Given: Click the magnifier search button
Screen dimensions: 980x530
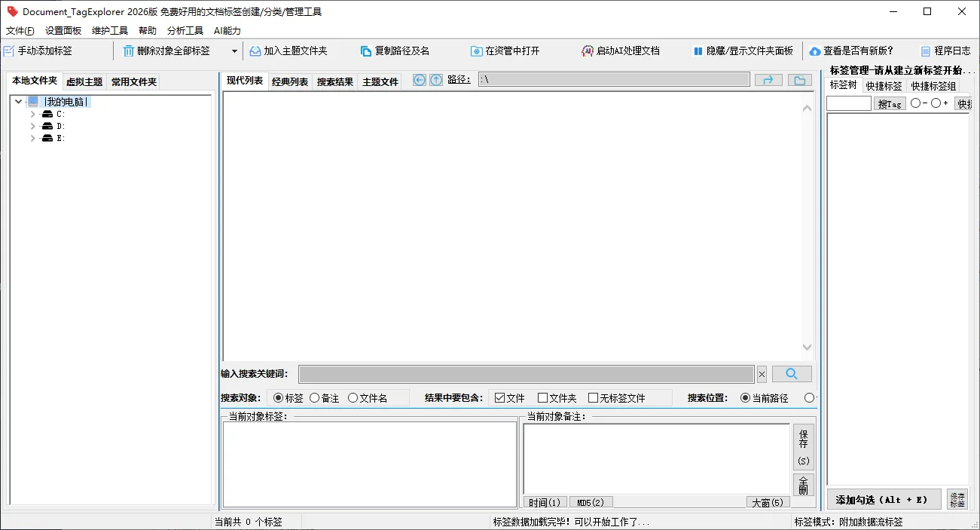Looking at the screenshot, I should 792,374.
